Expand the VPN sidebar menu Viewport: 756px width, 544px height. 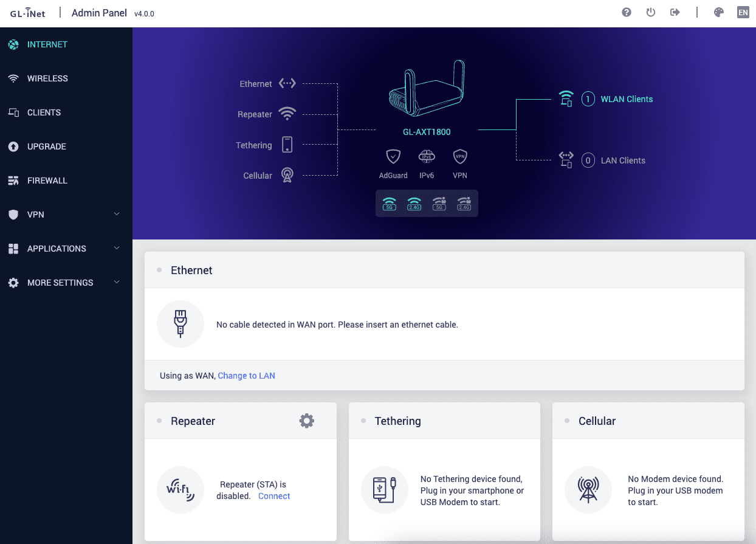coord(65,215)
